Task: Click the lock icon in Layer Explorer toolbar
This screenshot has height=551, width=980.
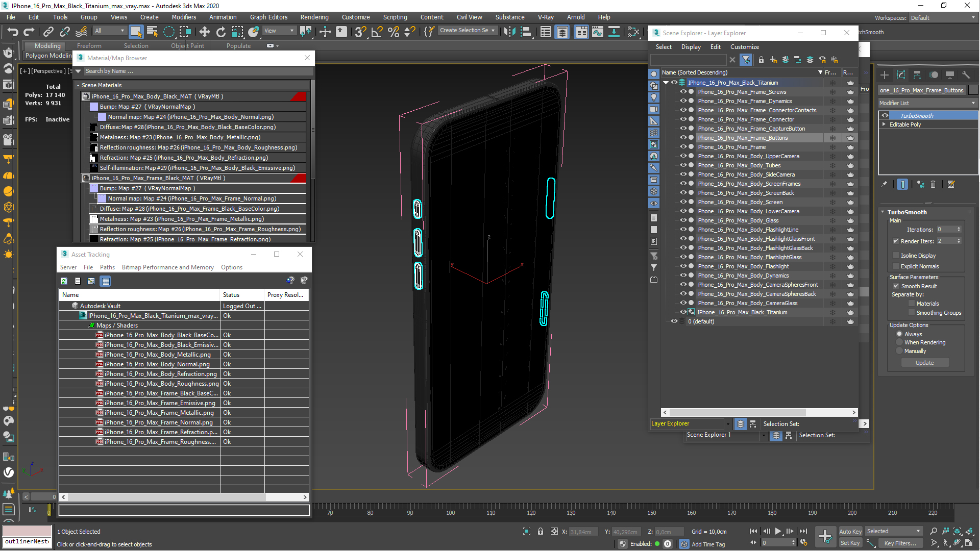Action: click(x=761, y=60)
